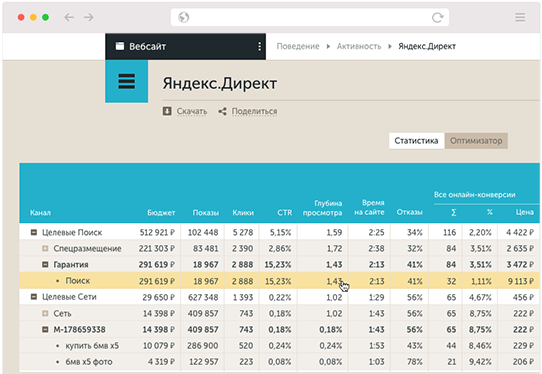
Task: Click the 221 303 ₽ budget cell
Action: (157, 248)
